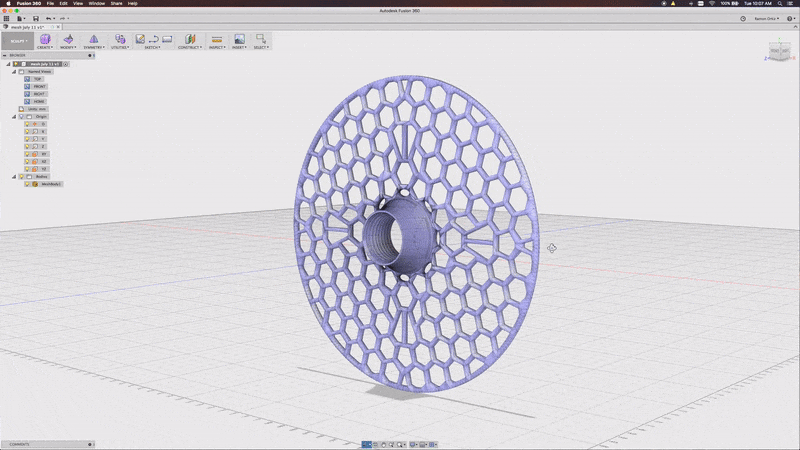800x450 pixels.
Task: Click the Save disk icon
Action: click(36, 18)
